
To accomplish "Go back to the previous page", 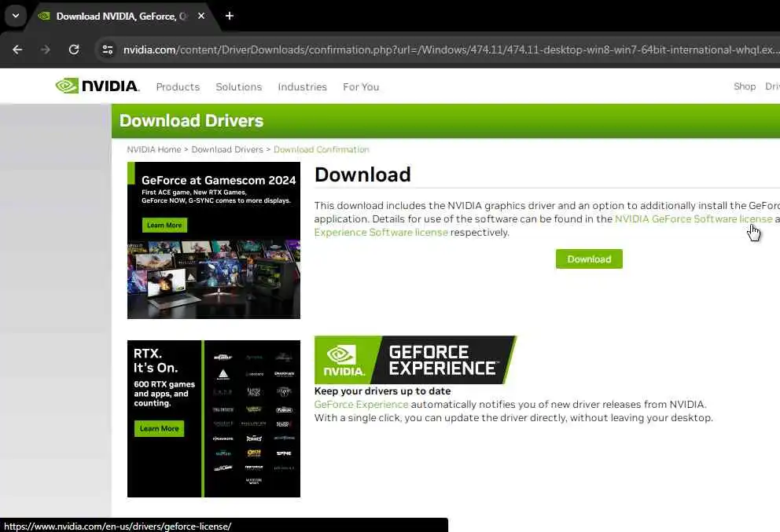I will coord(17,50).
